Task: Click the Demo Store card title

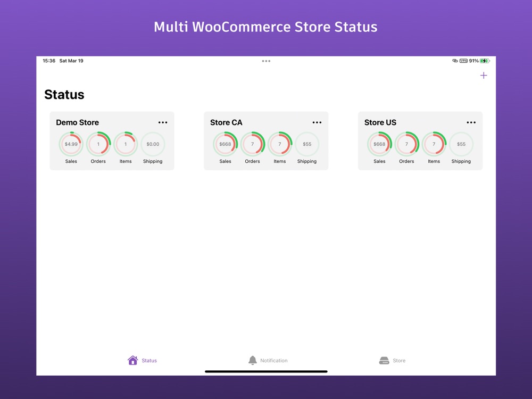Action: pyautogui.click(x=77, y=122)
